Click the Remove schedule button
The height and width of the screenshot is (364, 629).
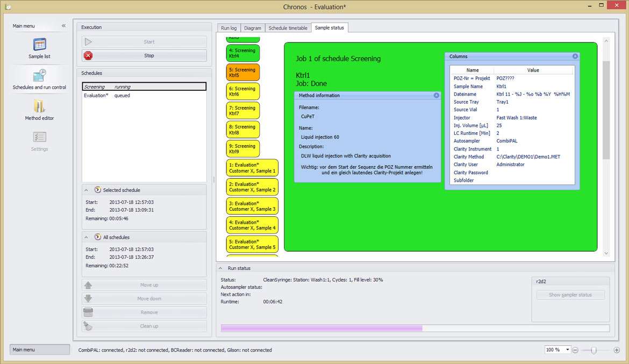(145, 312)
